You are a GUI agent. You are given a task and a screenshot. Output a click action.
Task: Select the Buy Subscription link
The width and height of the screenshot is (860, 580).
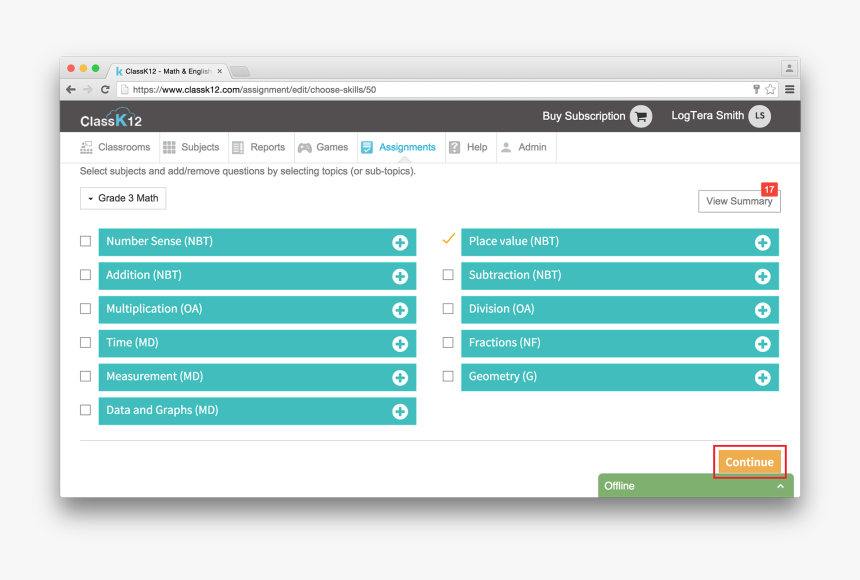click(x=583, y=116)
